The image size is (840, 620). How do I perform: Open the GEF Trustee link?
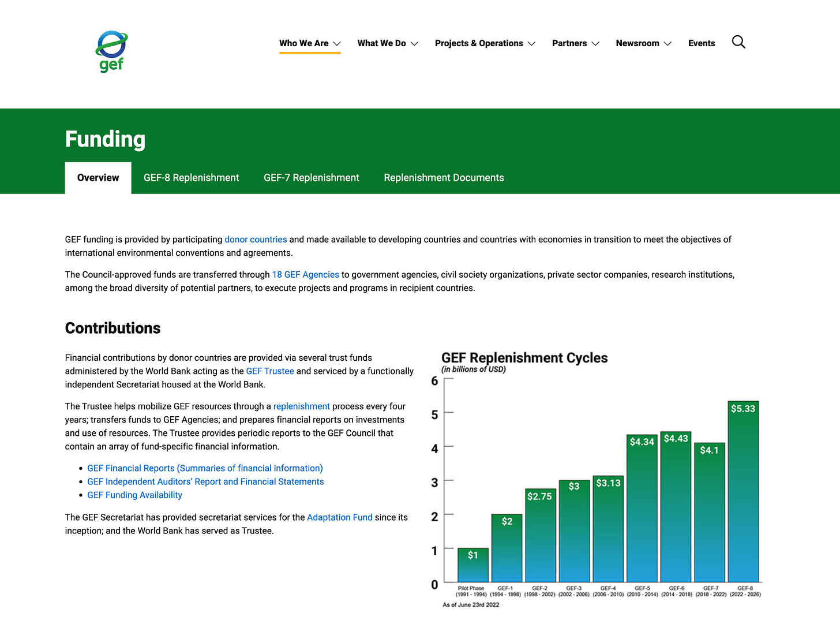click(x=270, y=371)
